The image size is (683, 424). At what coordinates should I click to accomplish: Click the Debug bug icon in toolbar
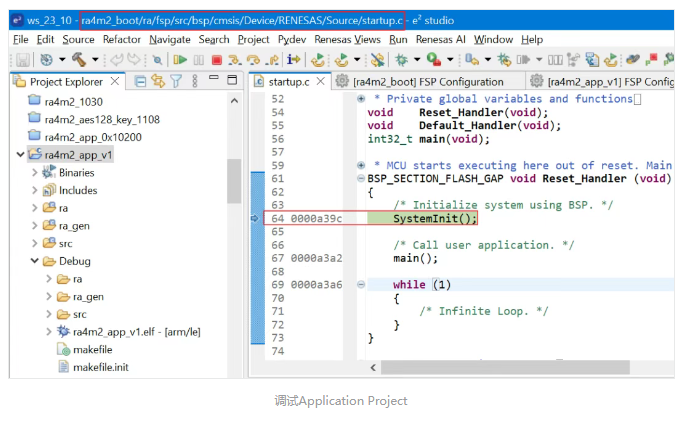(x=401, y=60)
